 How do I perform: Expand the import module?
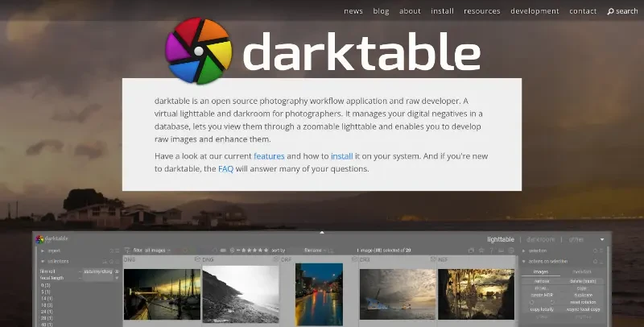pos(43,250)
